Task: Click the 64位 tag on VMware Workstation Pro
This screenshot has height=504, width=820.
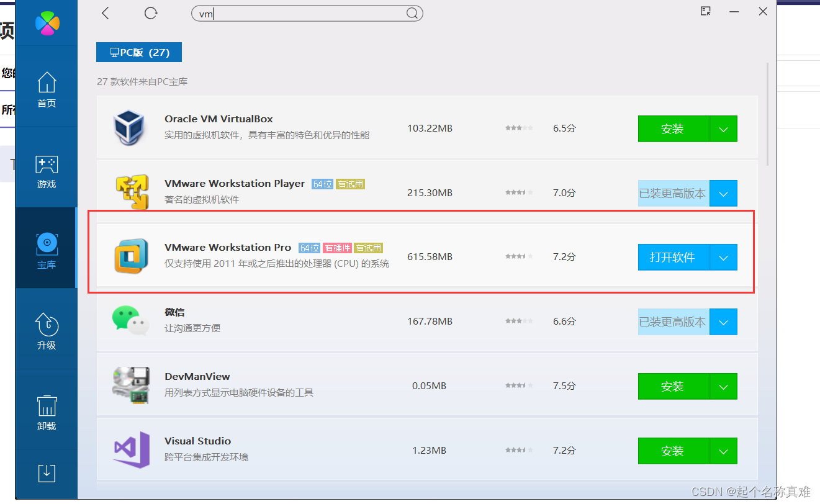Action: click(309, 248)
